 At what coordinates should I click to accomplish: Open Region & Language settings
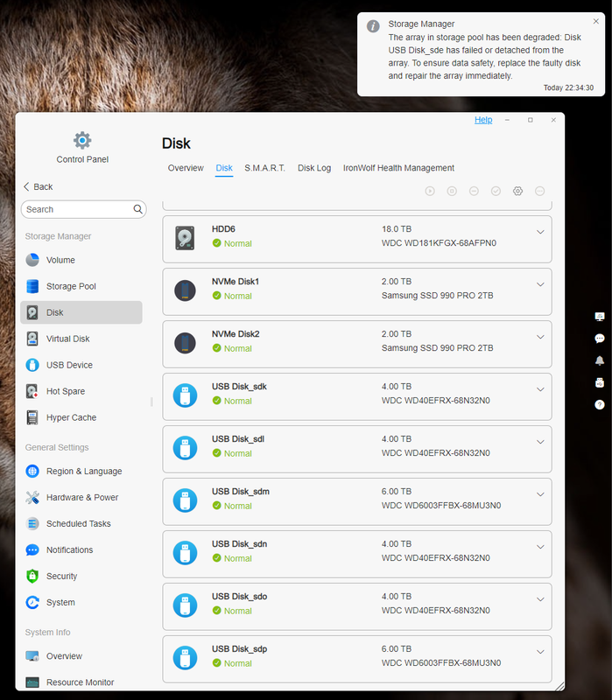click(81, 471)
